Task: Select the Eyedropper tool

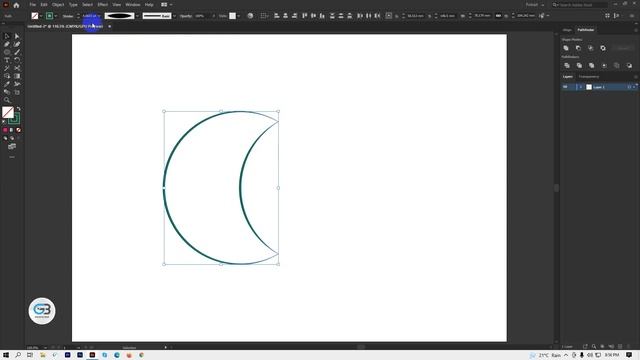Action: [x=7, y=84]
